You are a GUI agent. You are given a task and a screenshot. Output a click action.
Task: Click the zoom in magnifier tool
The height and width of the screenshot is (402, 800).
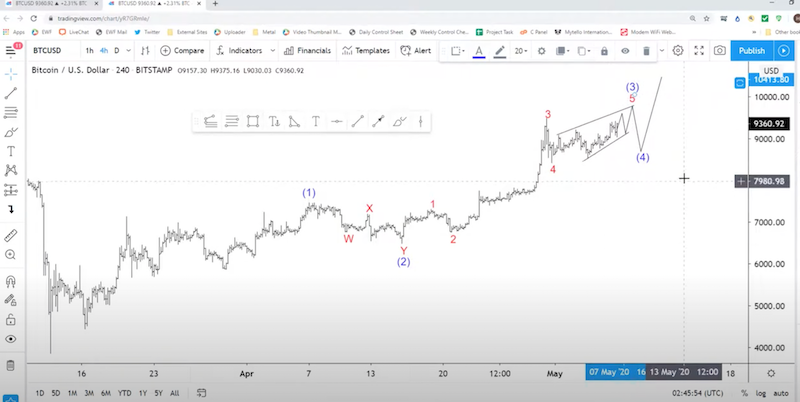pos(11,257)
